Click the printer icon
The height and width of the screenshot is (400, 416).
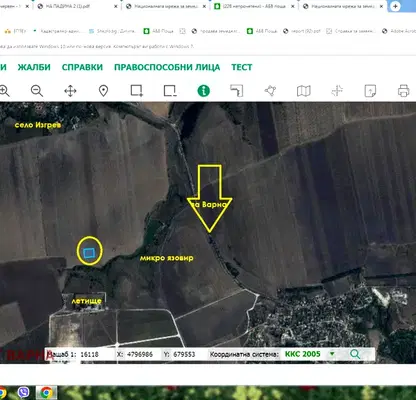pos(404,91)
